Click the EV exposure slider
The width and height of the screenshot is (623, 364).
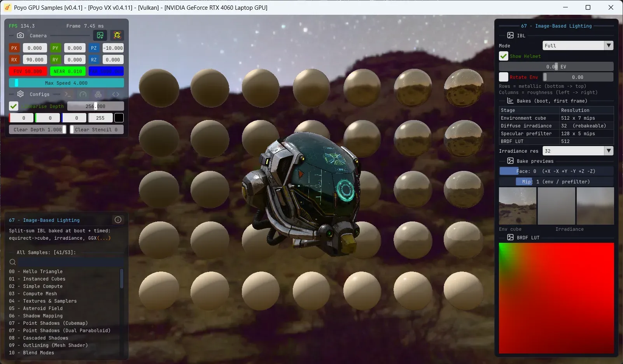pos(556,66)
